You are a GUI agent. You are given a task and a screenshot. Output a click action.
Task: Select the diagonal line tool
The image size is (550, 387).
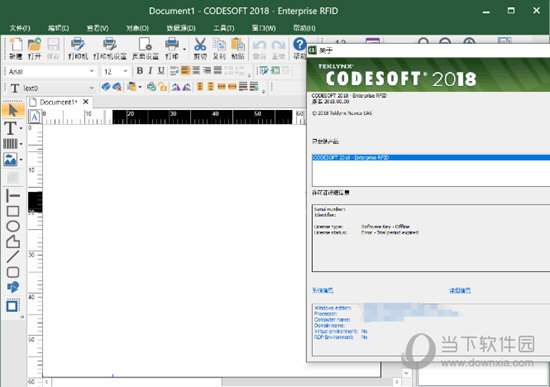click(x=13, y=257)
